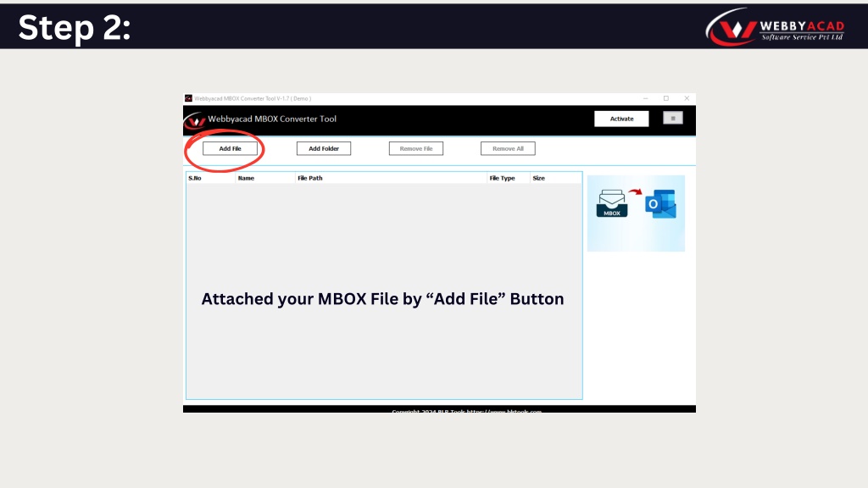Screen dimensions: 868x488
Task: Click the MBOX to Outlook conversion image
Action: 636,213
